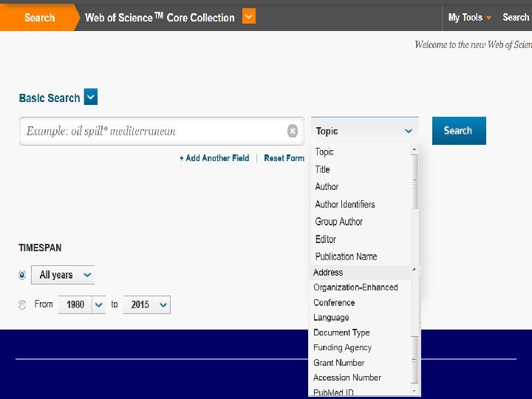Expand the Basic Search type dropdown
The image size is (532, 399).
coord(91,97)
